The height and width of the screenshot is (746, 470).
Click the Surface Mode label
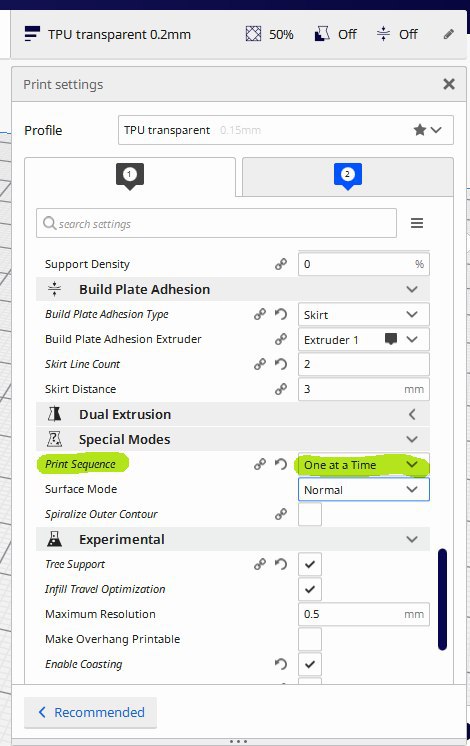[x=81, y=489]
